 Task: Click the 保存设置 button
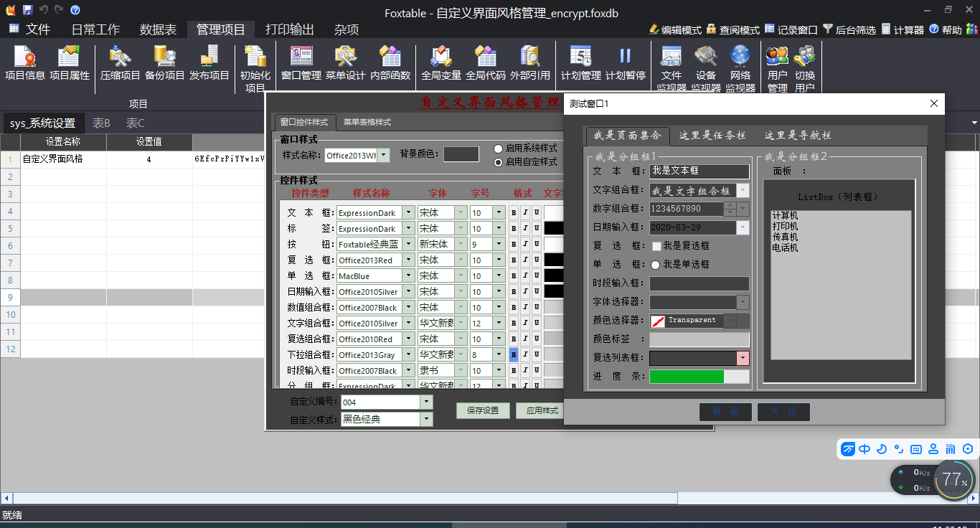pos(483,410)
